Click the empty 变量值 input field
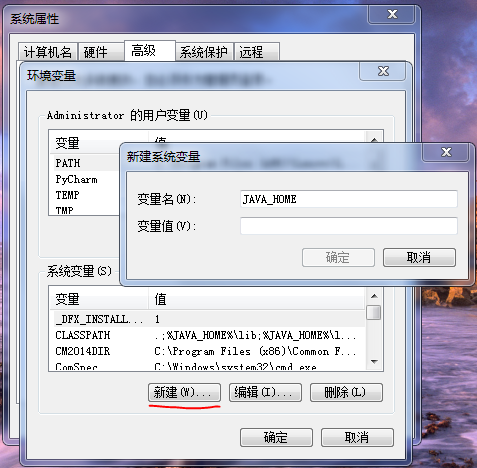 [x=349, y=226]
